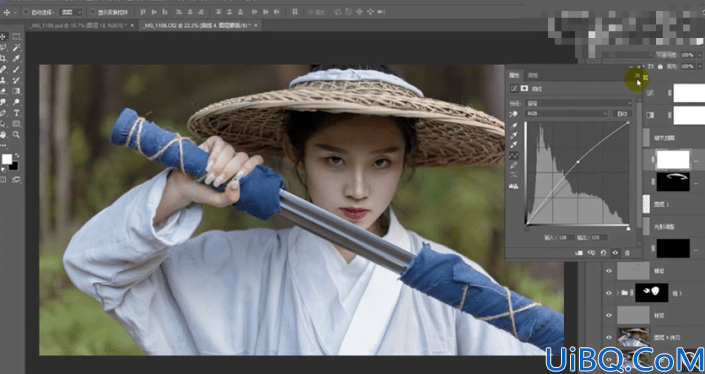Hide the group 1 layer

[x=609, y=293]
